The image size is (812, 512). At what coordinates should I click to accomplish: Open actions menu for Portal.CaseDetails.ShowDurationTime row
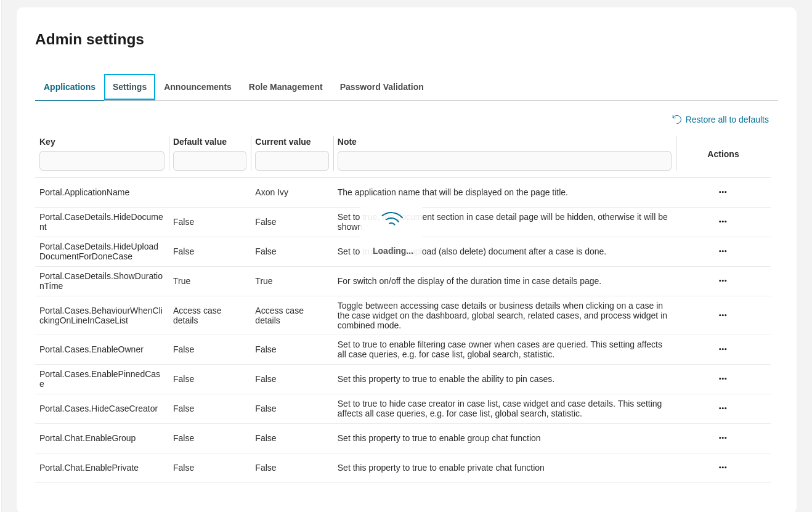pos(723,281)
